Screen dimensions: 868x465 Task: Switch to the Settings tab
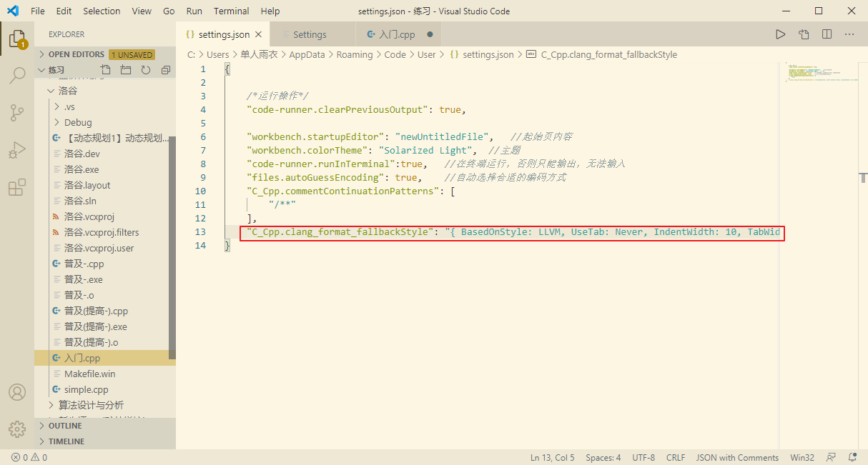(310, 34)
